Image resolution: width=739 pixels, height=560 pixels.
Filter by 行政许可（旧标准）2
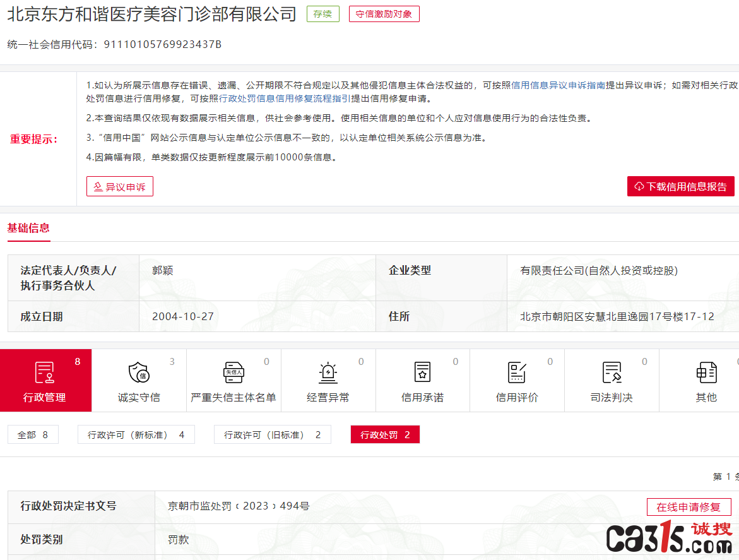[273, 434]
